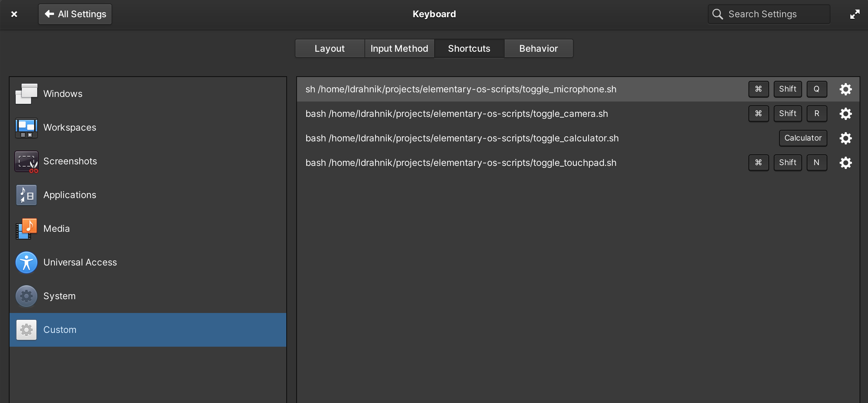Switch to the Input Method tab
Screen dimensions: 868x403
399,48
